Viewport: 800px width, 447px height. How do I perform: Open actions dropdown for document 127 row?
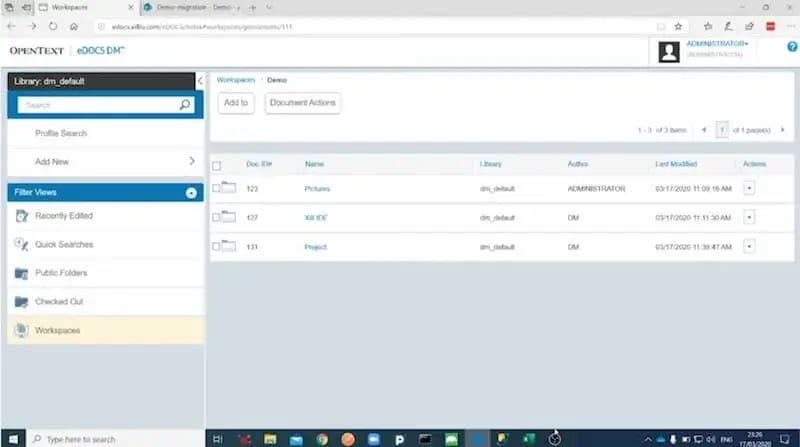[x=749, y=217]
